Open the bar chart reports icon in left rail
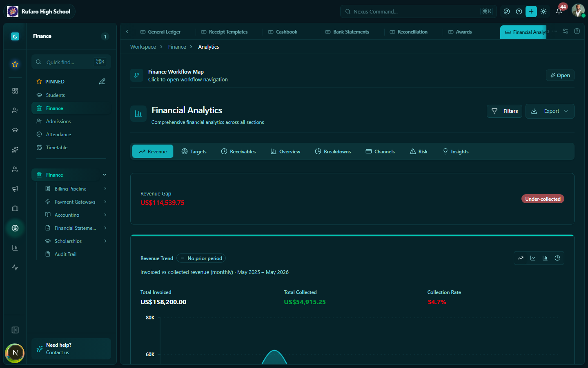This screenshot has width=588, height=368. 15,248
